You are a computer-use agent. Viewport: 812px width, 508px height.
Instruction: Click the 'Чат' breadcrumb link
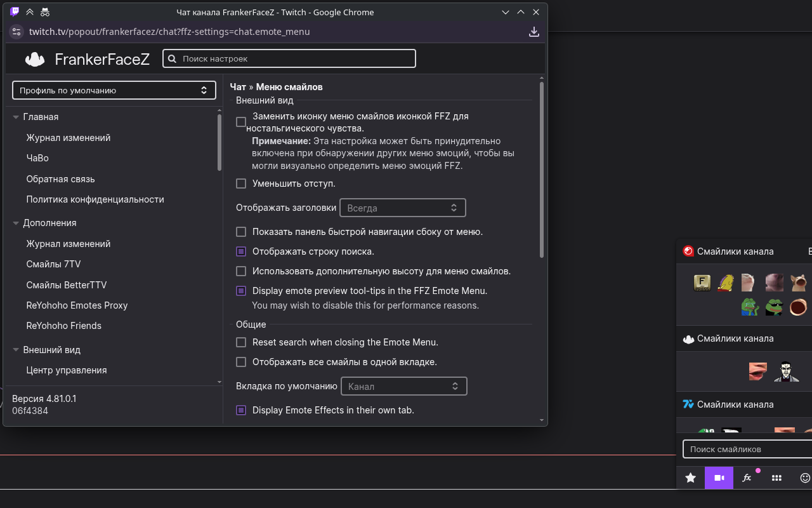tap(238, 87)
